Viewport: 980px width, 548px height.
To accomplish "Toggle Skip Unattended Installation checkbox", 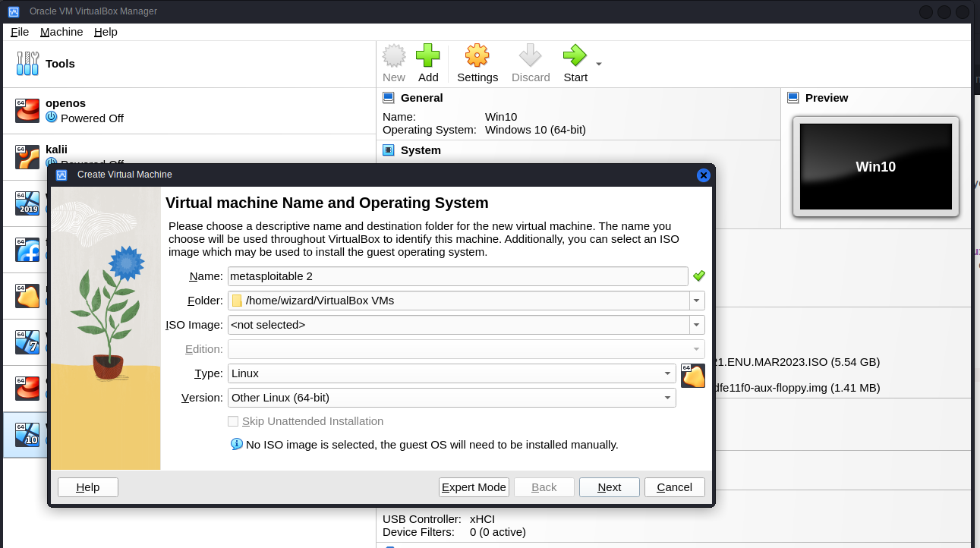I will (234, 421).
